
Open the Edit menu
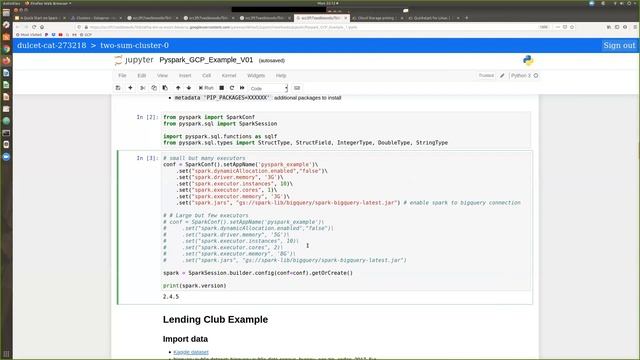point(141,76)
